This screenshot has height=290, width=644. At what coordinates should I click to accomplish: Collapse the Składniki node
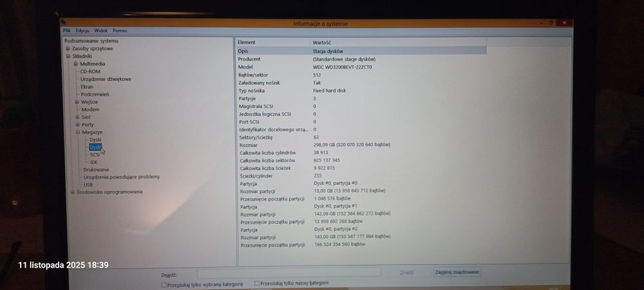(x=68, y=56)
